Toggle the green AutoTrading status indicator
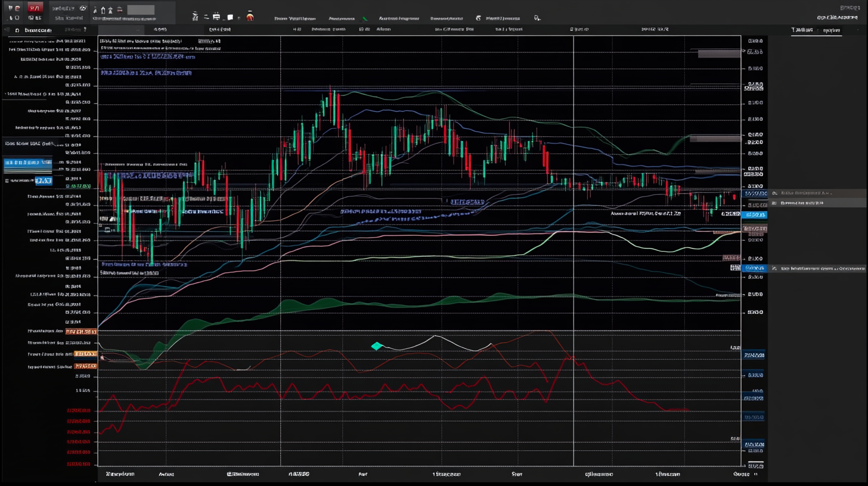This screenshot has height=486, width=868. point(364,18)
